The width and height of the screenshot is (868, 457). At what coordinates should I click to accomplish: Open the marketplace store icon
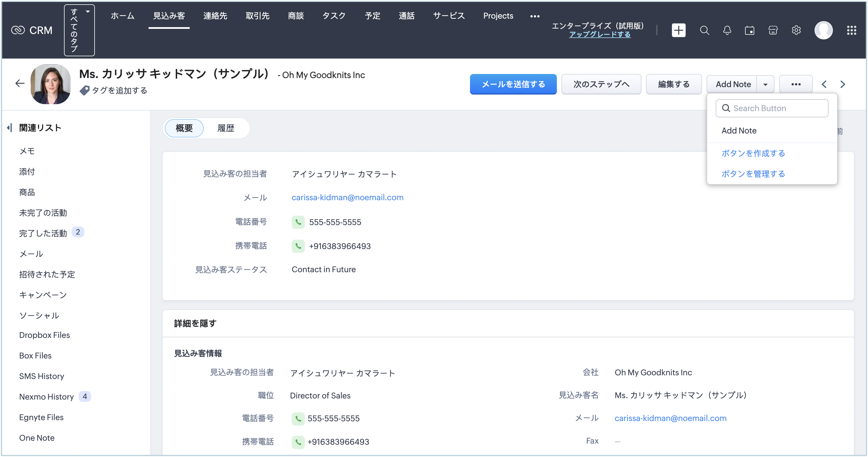773,30
